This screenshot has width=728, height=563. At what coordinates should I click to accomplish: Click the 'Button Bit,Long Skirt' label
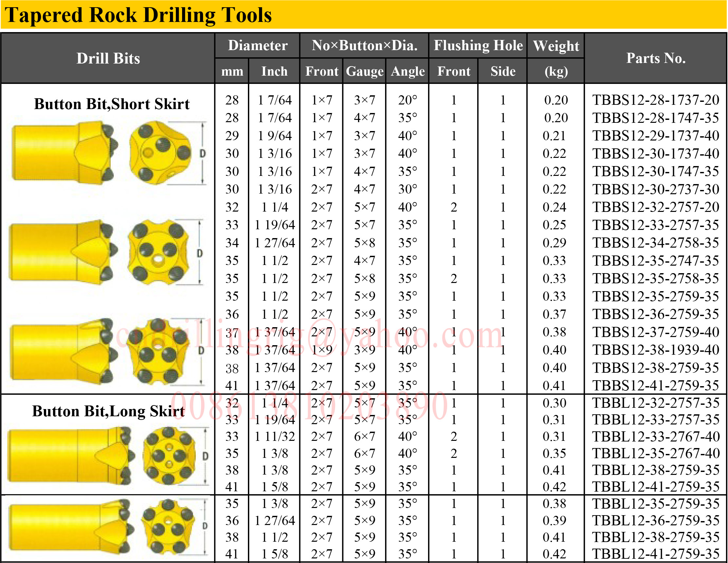(x=108, y=411)
